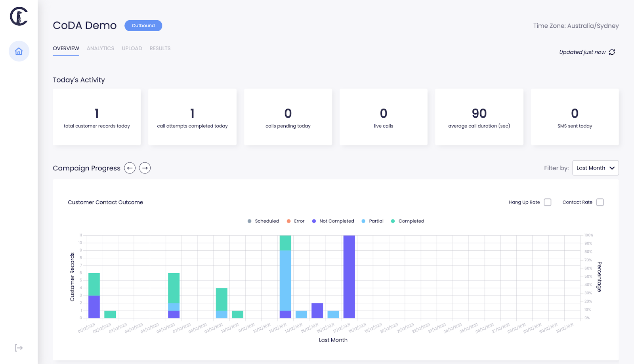Switch to the Overview tab
Image resolution: width=634 pixels, height=364 pixels.
pyautogui.click(x=66, y=48)
